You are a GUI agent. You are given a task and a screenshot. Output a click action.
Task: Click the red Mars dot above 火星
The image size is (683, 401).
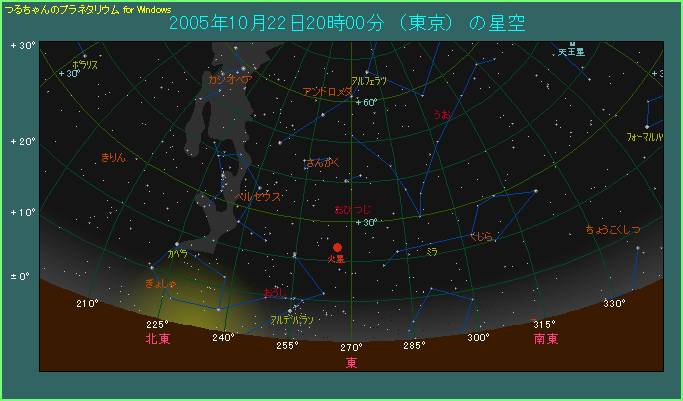click(x=338, y=247)
